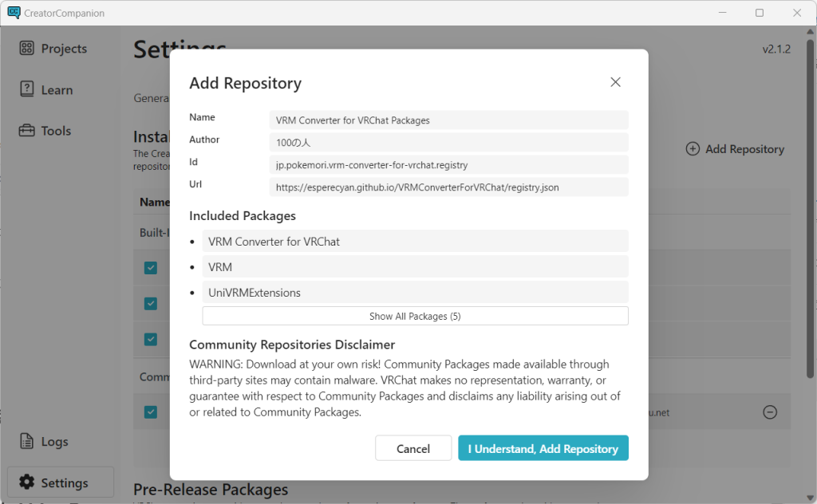Toggle the community repository checkbox
This screenshot has width=817, height=504.
click(151, 412)
